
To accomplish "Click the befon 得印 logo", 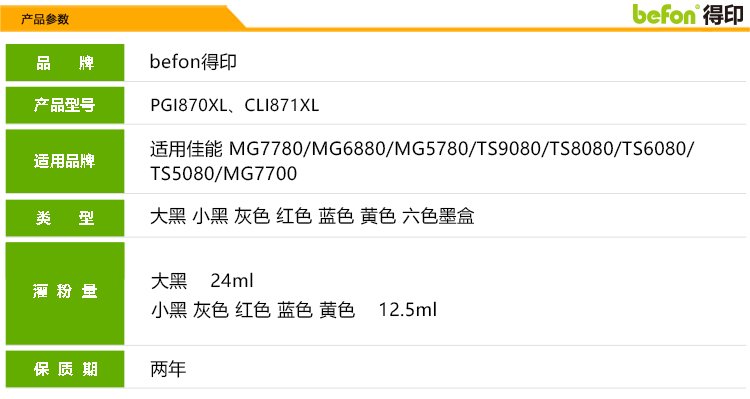I will pyautogui.click(x=688, y=14).
